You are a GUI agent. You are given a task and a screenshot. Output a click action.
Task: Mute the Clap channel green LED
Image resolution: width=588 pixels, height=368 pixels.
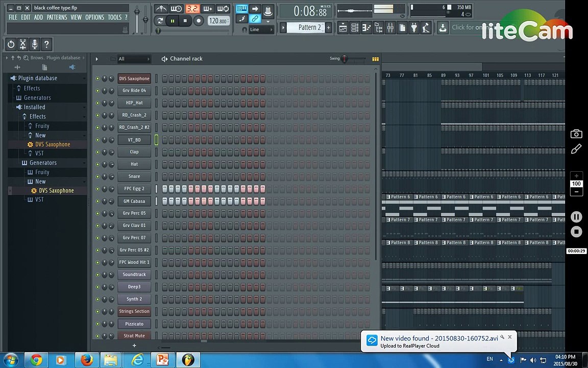pos(97,152)
